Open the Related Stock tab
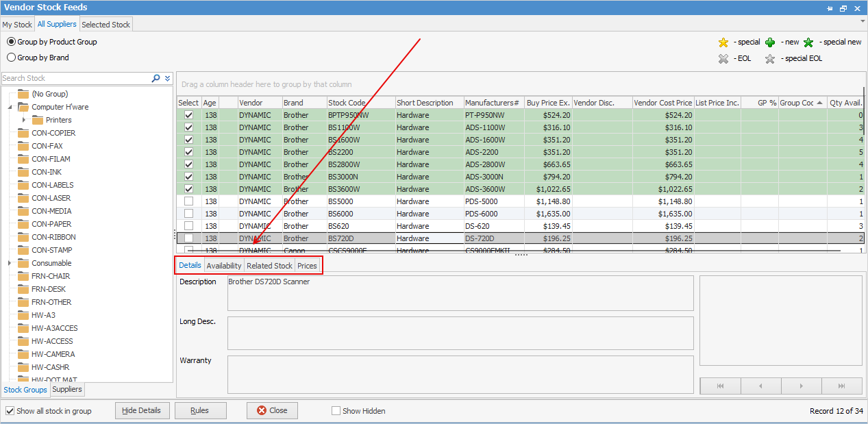 point(269,266)
